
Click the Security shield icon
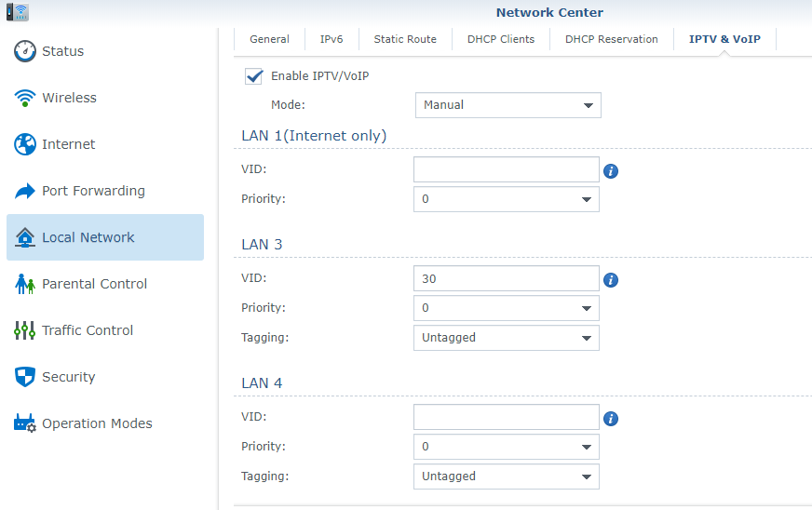click(25, 377)
